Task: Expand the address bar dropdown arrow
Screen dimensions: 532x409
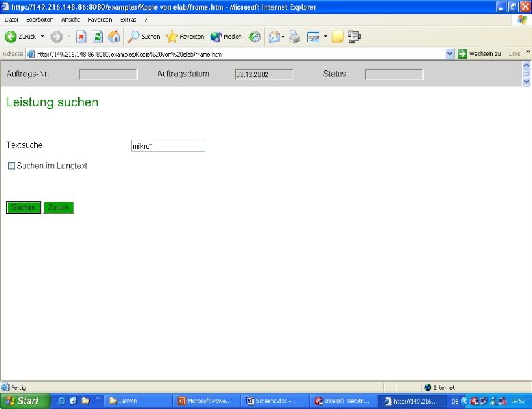Action: point(449,54)
